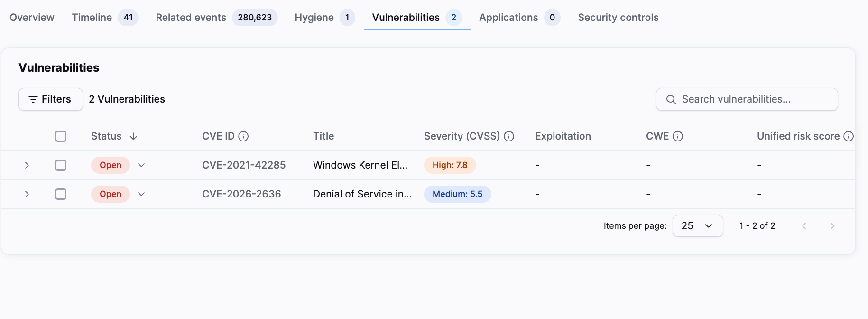Click the Open status badge for CVE-2021-42285

[x=111, y=165]
